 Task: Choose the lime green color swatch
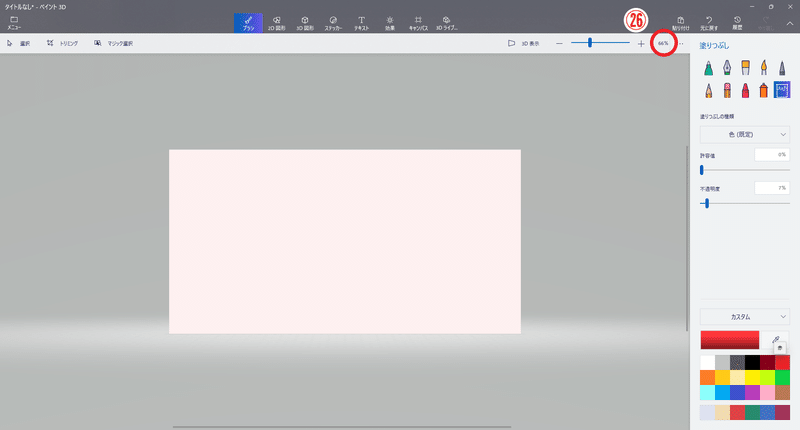[767, 377]
